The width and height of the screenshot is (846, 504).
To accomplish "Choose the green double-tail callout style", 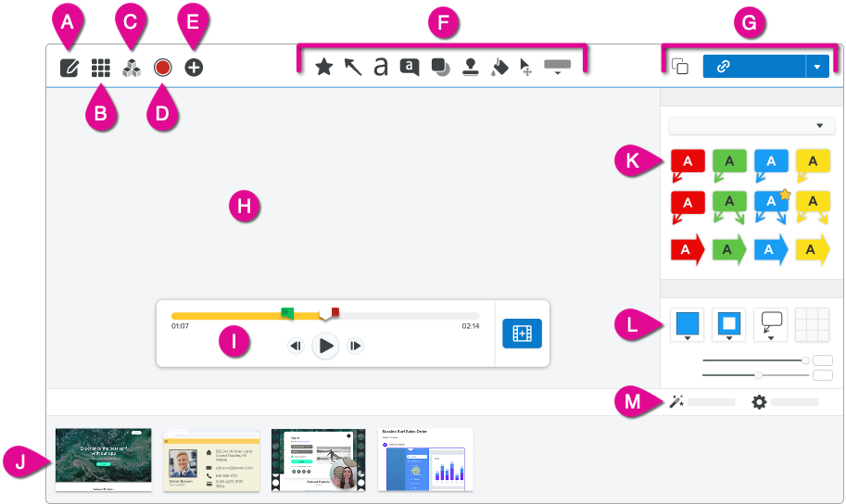I will 729,208.
